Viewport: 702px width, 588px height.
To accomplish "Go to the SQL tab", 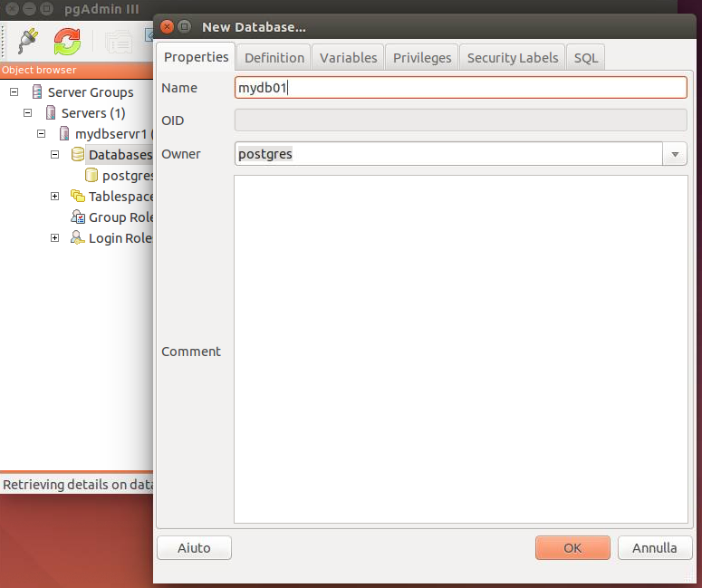I will tap(586, 57).
